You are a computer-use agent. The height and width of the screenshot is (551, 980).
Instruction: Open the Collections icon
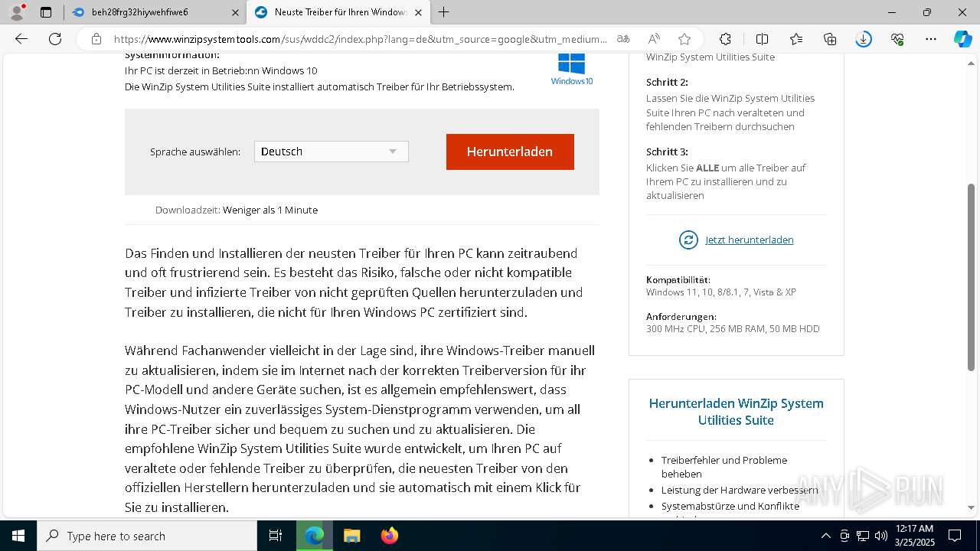pyautogui.click(x=830, y=39)
